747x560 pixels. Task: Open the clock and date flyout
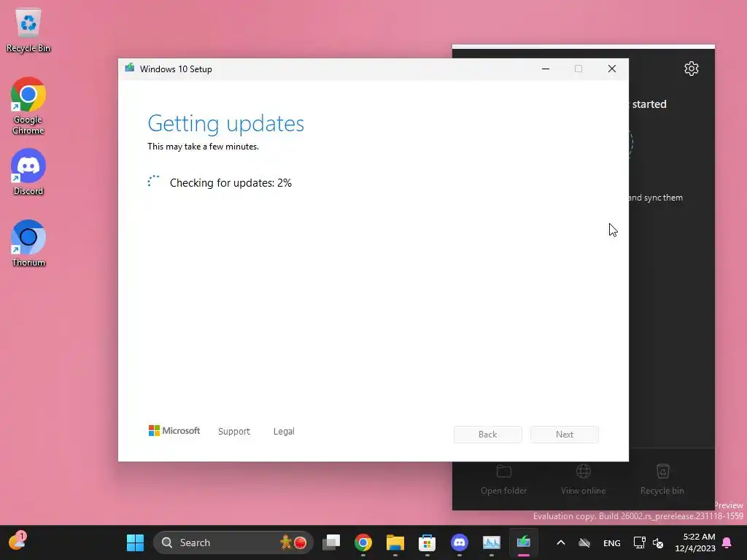[695, 542]
